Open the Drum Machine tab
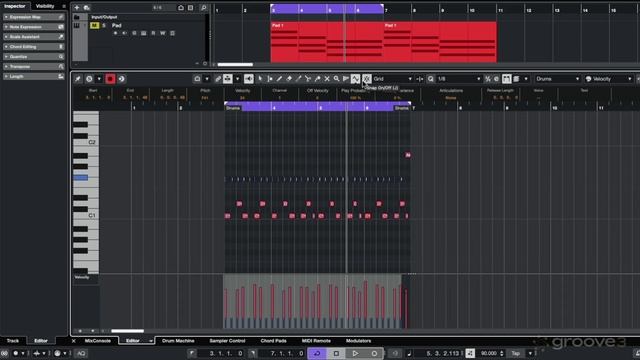This screenshot has width=640, height=360. (x=178, y=340)
